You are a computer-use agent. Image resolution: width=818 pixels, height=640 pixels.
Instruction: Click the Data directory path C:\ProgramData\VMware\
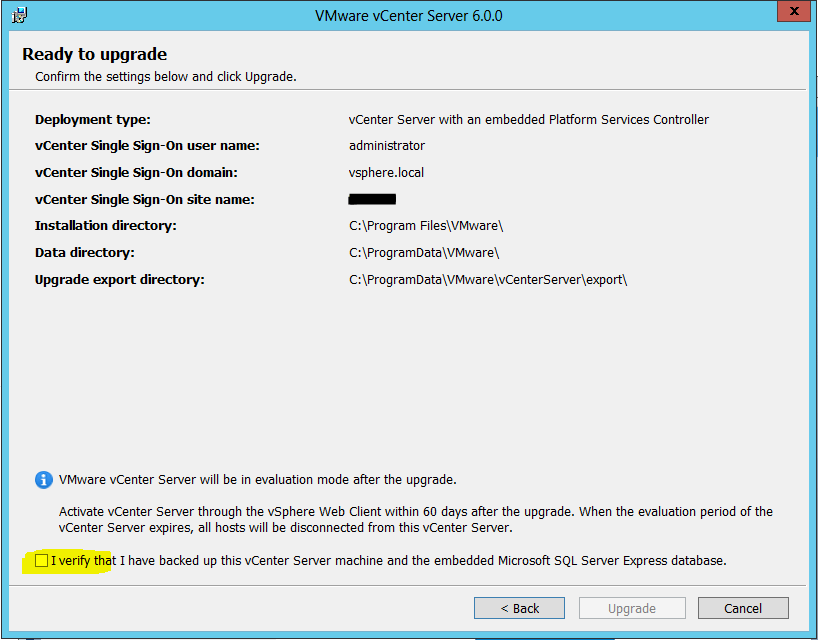tap(424, 253)
